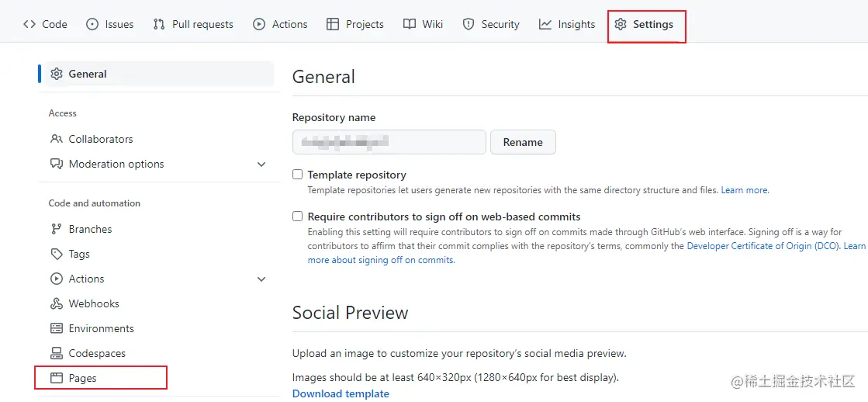
Task: Click the Moderation options comment icon
Action: pyautogui.click(x=57, y=164)
